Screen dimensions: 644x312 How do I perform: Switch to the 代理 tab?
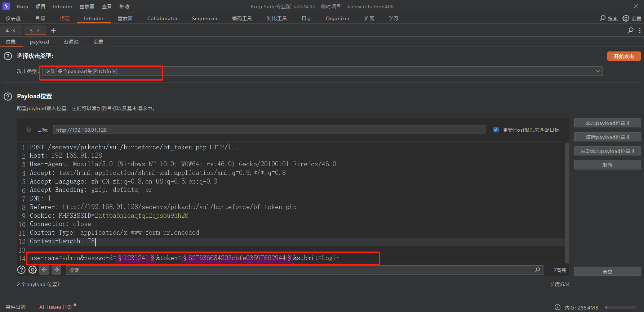[x=65, y=18]
